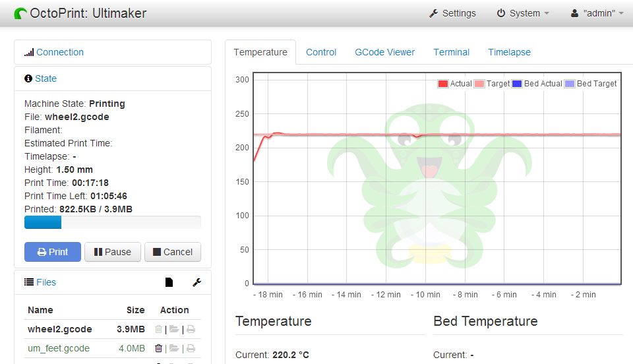Viewport: 633px width, 364px height.
Task: Open the System dropdown menu
Action: (x=522, y=13)
